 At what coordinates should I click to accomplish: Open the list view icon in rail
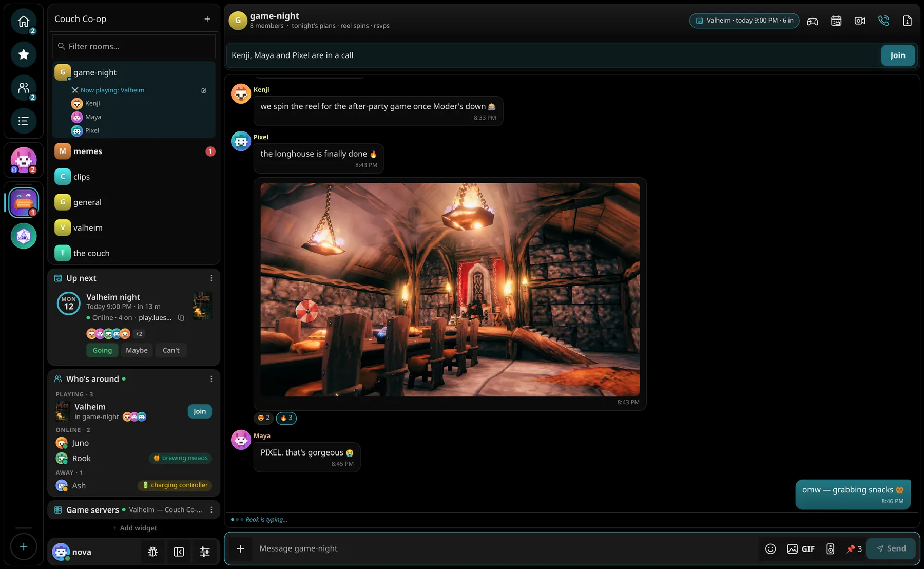(24, 121)
